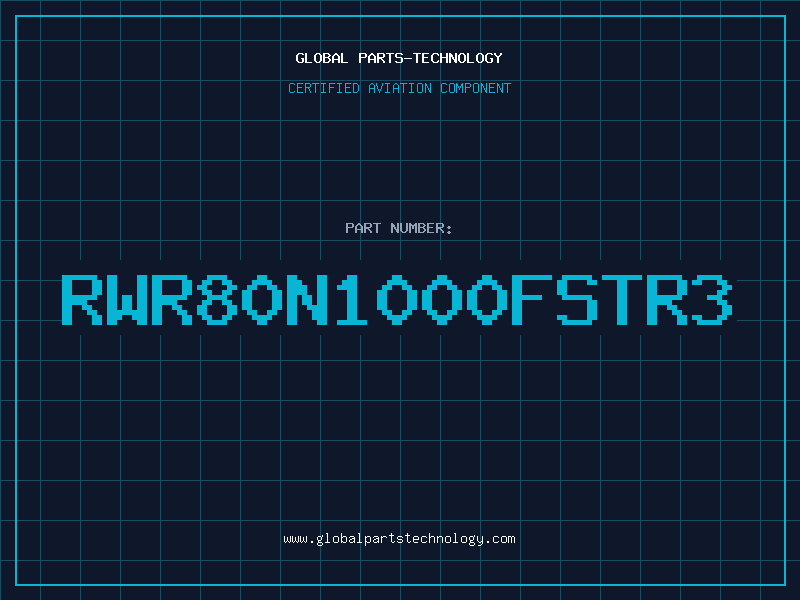Open the www.globalpartstechnology.com link
Image resolution: width=800 pixels, height=600 pixels.
(x=399, y=539)
